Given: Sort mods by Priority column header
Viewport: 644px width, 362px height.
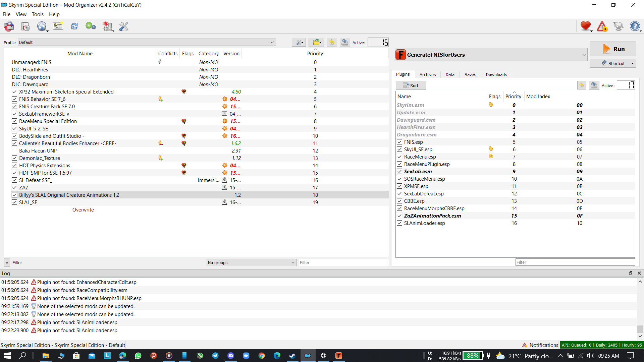Looking at the screenshot, I should pyautogui.click(x=315, y=53).
